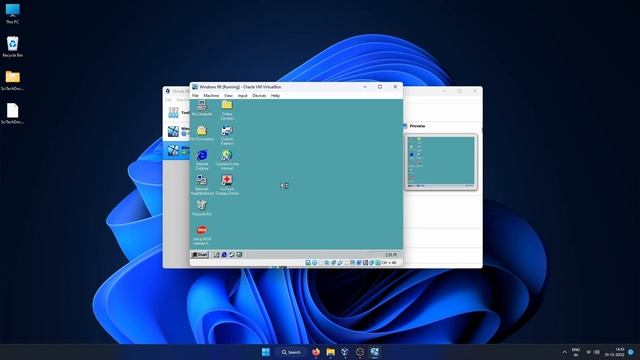Open File Explorer from the taskbar
Viewport: 640px width, 360px height.
[331, 352]
